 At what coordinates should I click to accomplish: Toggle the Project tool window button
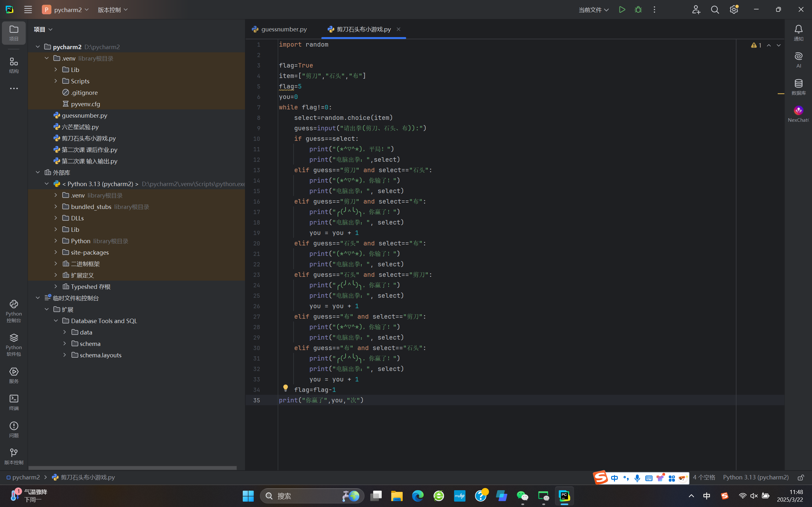click(14, 33)
